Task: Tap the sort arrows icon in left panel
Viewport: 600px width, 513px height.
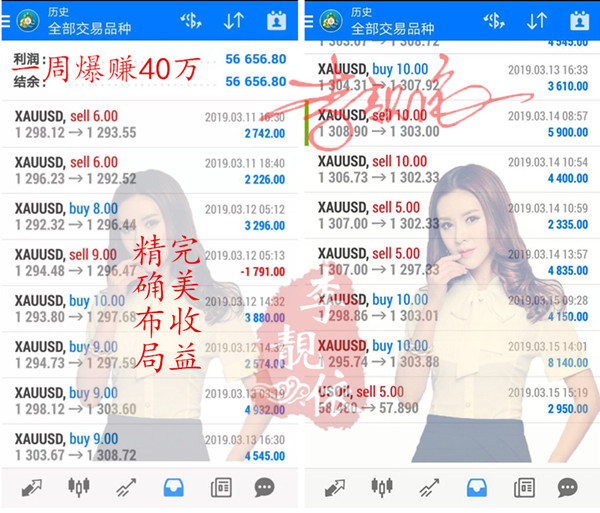Action: point(234,20)
